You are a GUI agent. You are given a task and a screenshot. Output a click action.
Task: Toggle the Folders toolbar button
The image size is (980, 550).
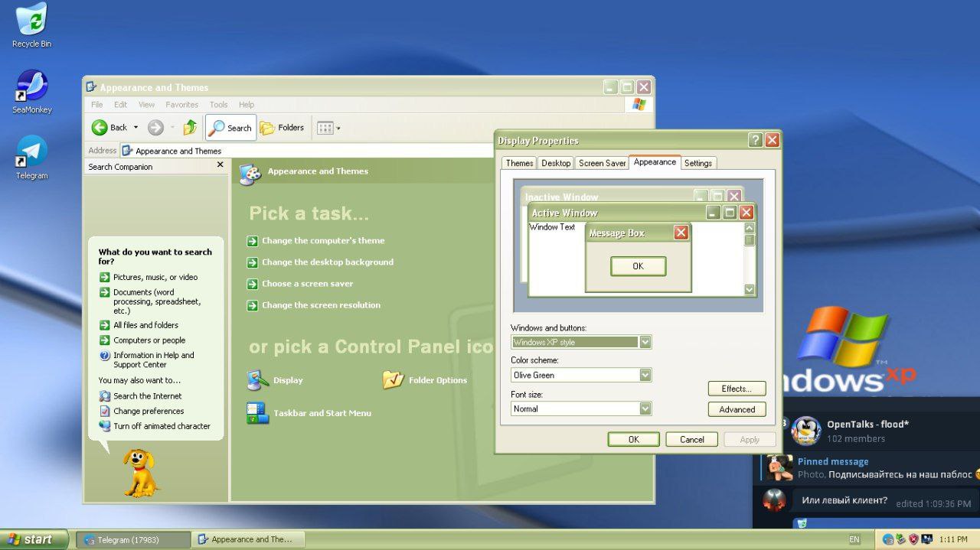(x=282, y=128)
